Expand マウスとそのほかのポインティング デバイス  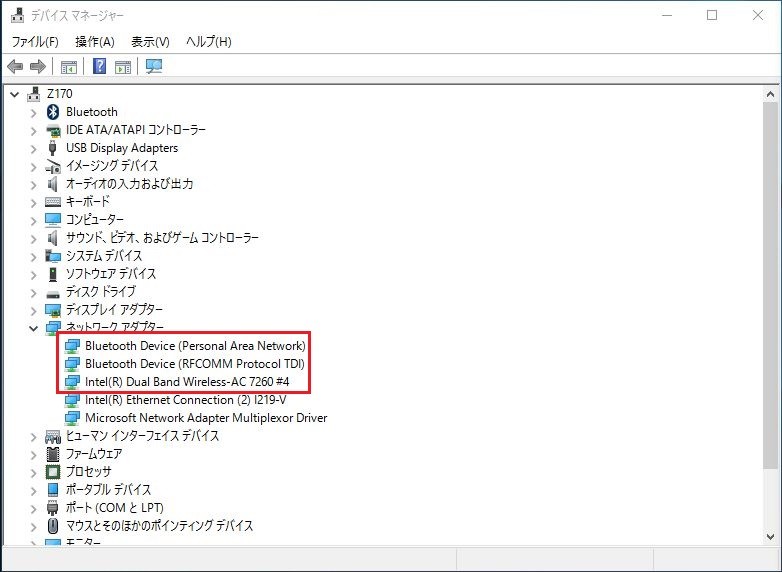pyautogui.click(x=33, y=526)
